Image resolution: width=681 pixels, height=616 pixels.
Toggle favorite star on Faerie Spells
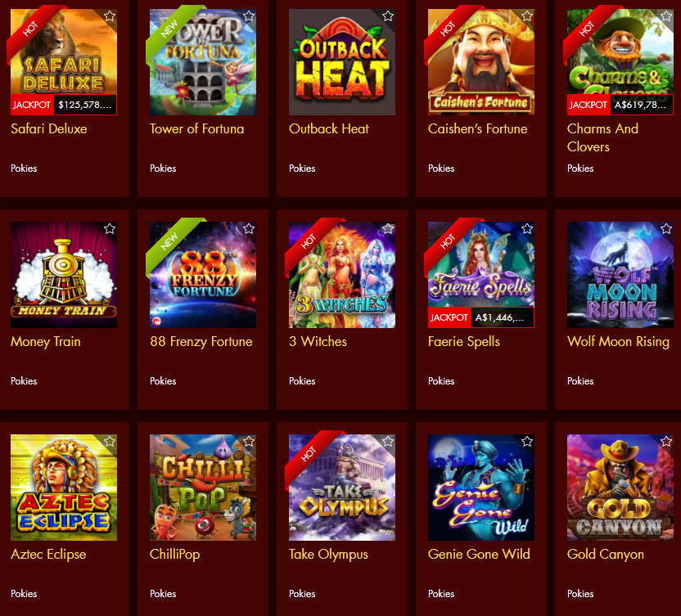click(x=527, y=228)
